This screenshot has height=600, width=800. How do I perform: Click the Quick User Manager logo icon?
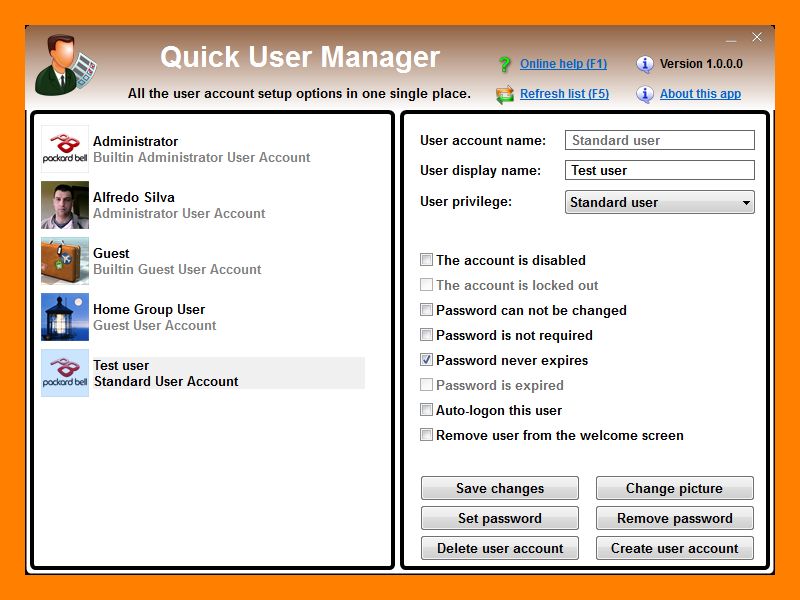(66, 65)
